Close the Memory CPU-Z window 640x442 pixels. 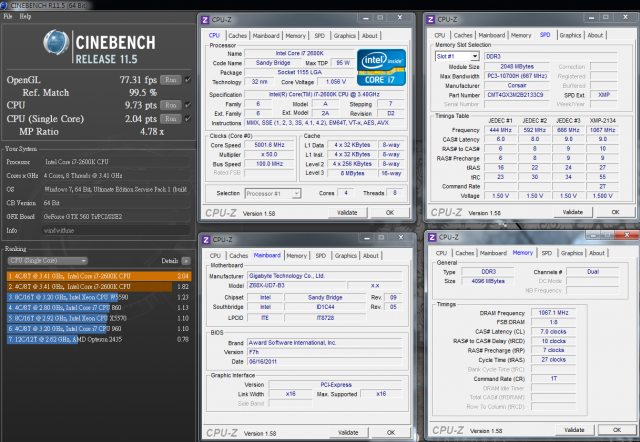pyautogui.click(x=626, y=235)
